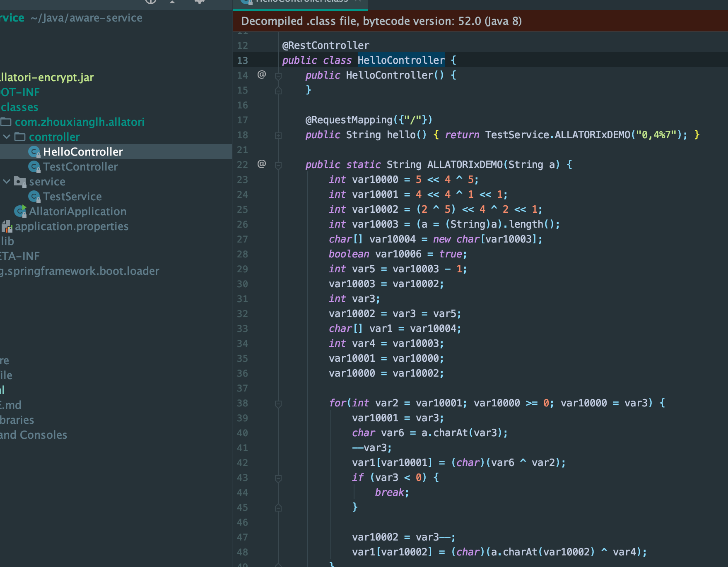
Task: Click the @ gutter icon on line 14
Action: click(x=262, y=74)
